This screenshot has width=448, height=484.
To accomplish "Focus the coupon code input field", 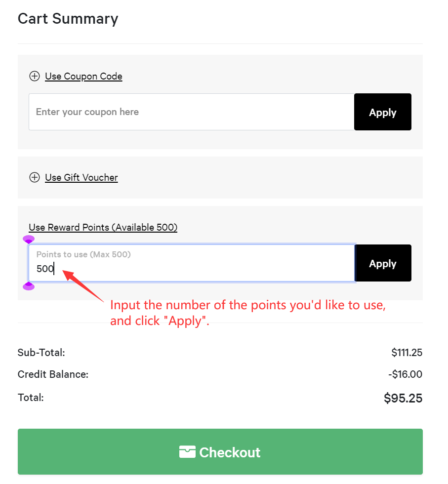I will tap(191, 112).
